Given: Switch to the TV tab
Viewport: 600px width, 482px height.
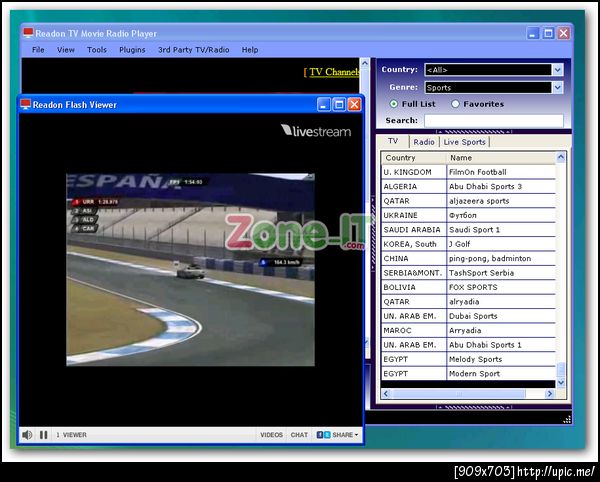Looking at the screenshot, I should pyautogui.click(x=393, y=141).
